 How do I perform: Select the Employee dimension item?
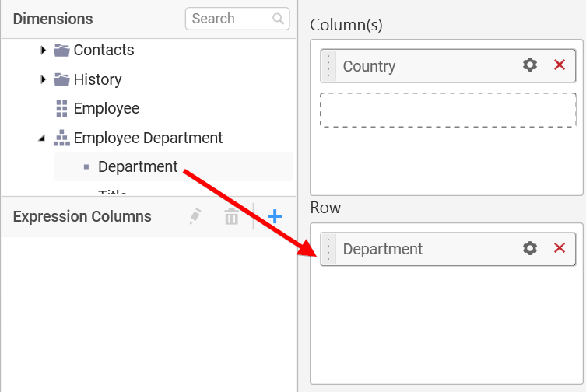pos(106,109)
